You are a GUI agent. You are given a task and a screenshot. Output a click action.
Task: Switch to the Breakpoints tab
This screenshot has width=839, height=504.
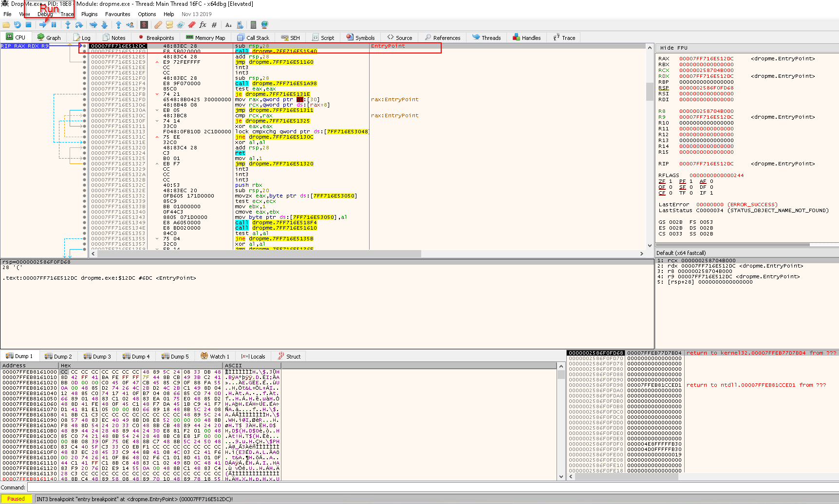pos(156,37)
